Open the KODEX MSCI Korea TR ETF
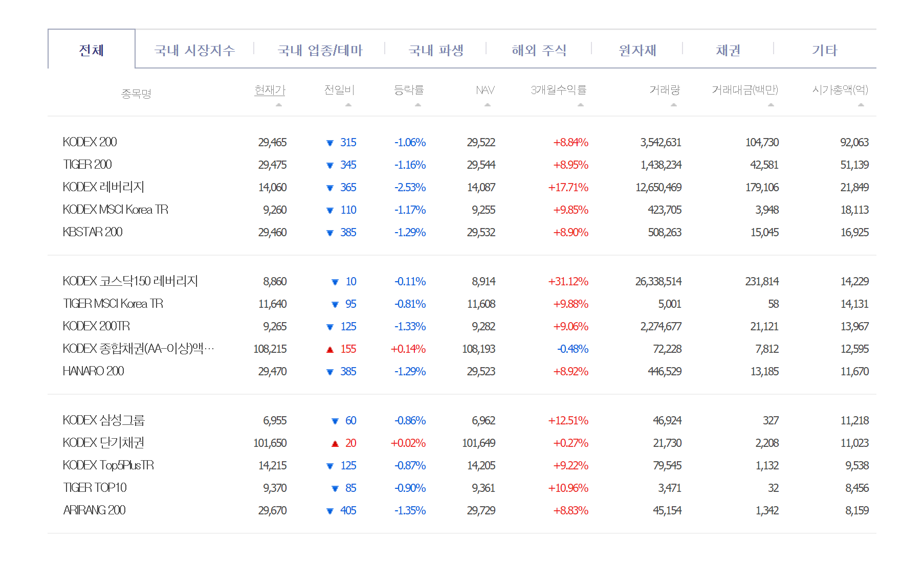The height and width of the screenshot is (565, 924). click(115, 210)
